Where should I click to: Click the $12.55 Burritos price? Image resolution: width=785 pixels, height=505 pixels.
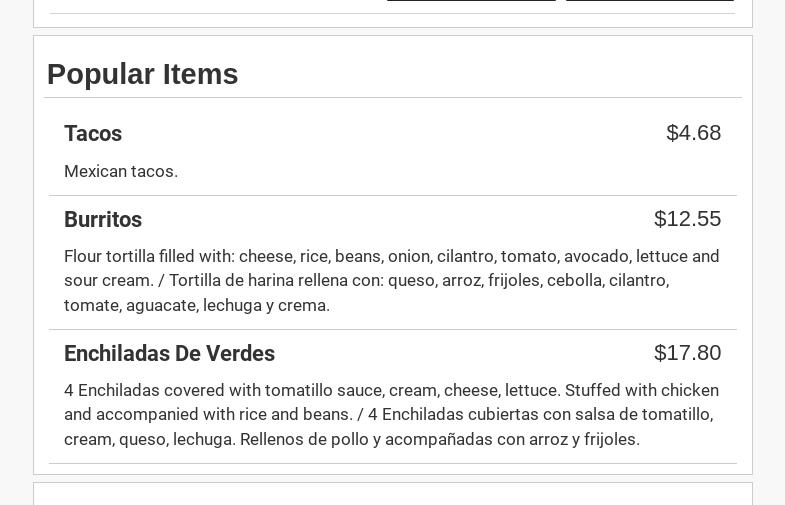click(x=687, y=219)
